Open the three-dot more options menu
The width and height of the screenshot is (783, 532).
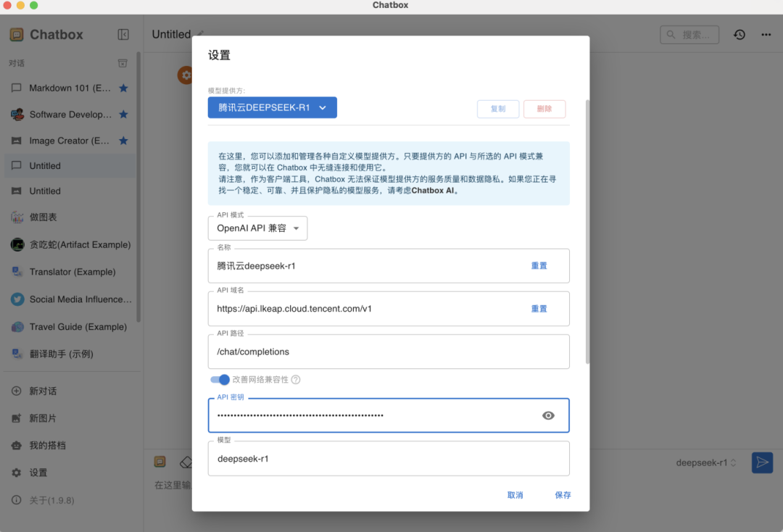pyautogui.click(x=766, y=35)
